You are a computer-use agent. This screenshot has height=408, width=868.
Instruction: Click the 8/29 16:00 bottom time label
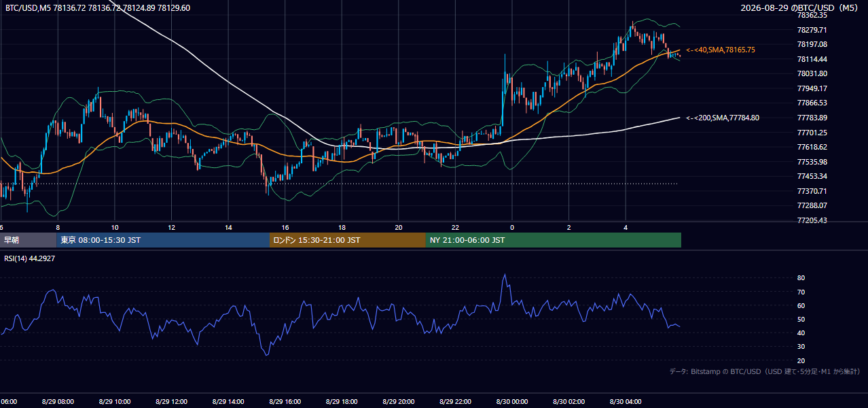point(285,402)
